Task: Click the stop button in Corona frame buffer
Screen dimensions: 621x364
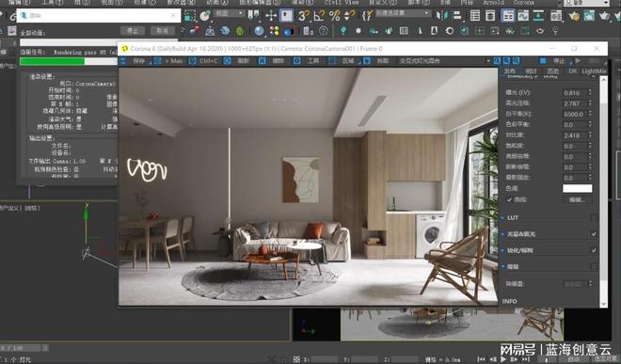Action: (x=554, y=60)
